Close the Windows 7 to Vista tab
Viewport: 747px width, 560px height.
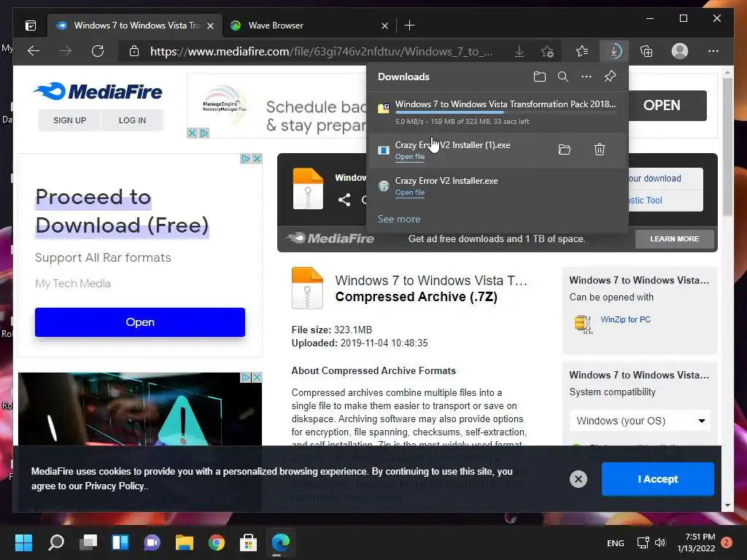click(210, 26)
